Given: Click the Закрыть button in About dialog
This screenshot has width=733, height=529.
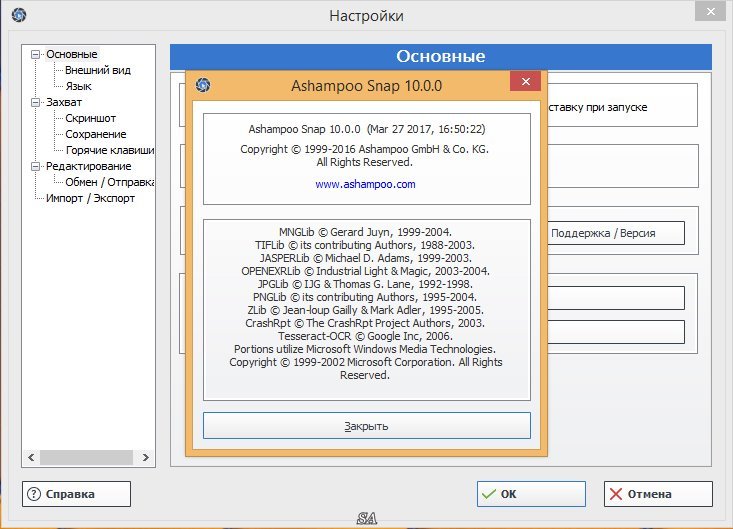Looking at the screenshot, I should point(366,426).
